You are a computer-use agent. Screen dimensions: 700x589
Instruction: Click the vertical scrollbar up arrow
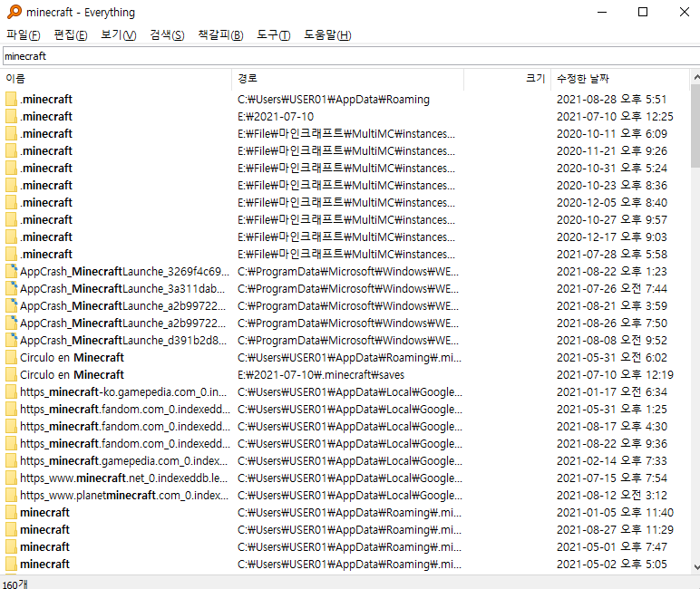coord(695,78)
